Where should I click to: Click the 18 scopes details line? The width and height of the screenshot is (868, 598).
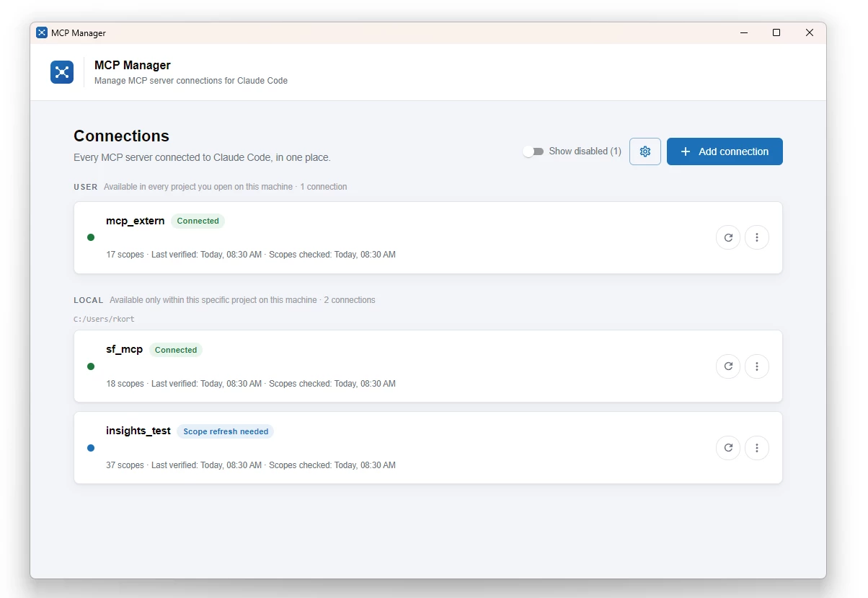coord(251,384)
